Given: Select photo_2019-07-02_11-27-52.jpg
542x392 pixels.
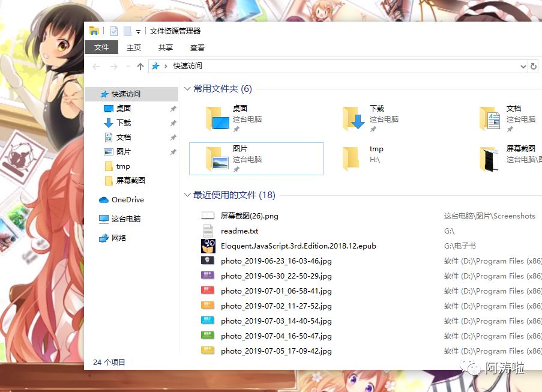Looking at the screenshot, I should tap(276, 306).
